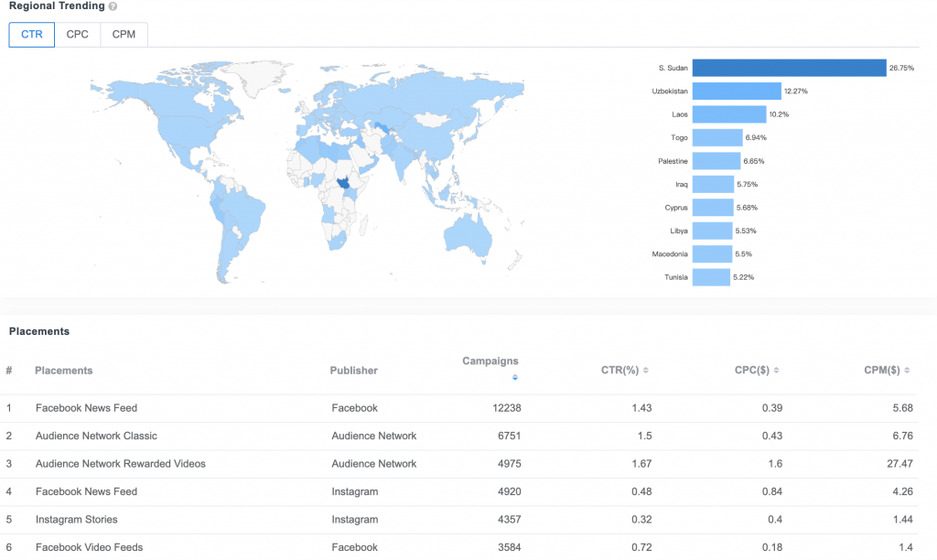Click Australia on the world map
Image resolution: width=937 pixels, height=560 pixels.
pyautogui.click(x=468, y=235)
